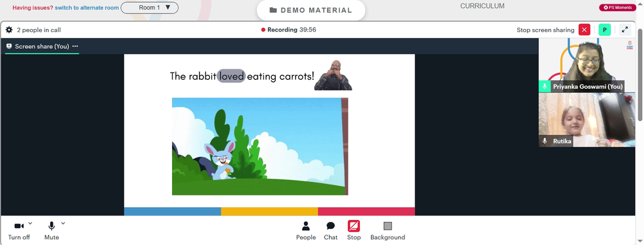
Task: Click 'Stop screen sharing' label
Action: coord(545,30)
